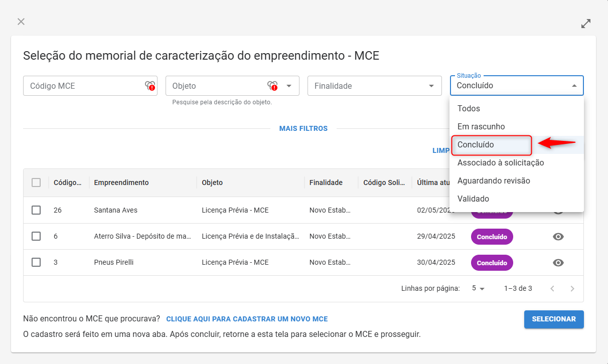Image resolution: width=608 pixels, height=364 pixels.
Task: Check the Pneus Pirelli row checkbox
Action: (36, 262)
